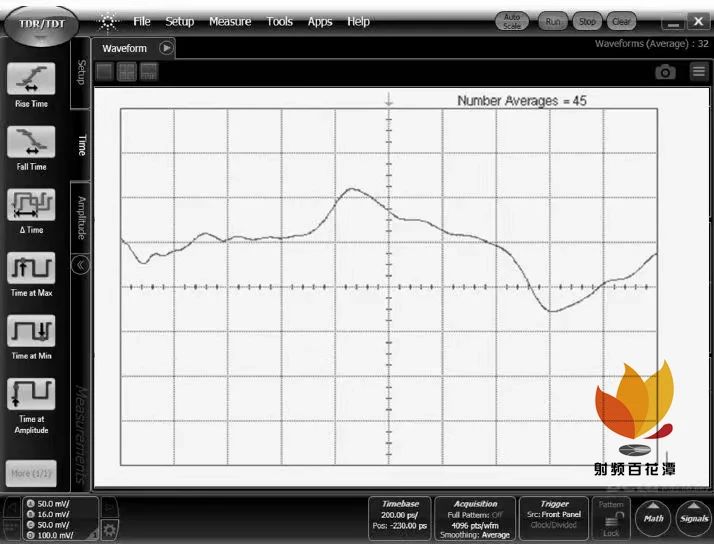Open the vertical Setup side tab

click(x=81, y=73)
